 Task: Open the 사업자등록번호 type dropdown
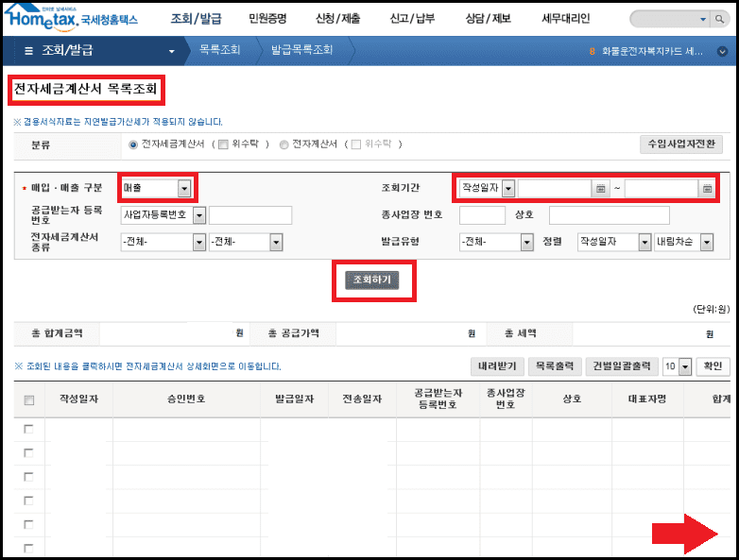(163, 215)
